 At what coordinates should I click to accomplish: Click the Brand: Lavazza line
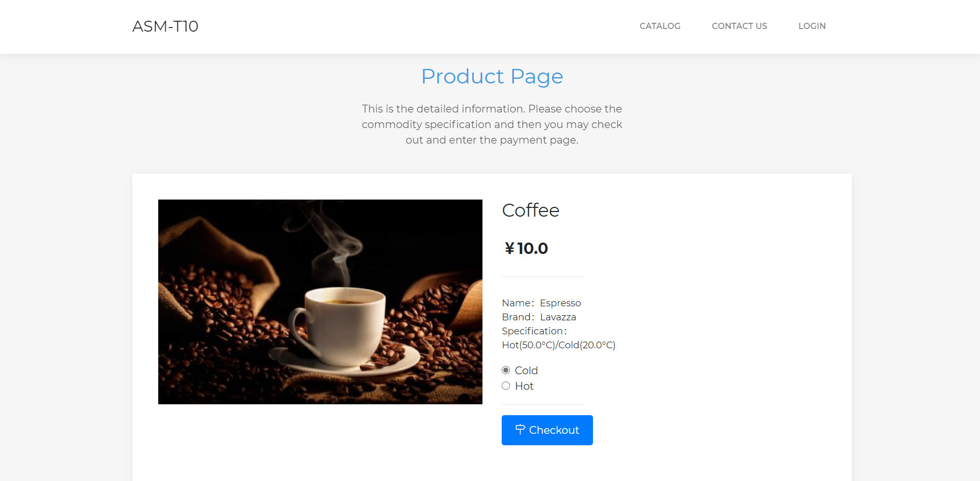[x=539, y=317]
